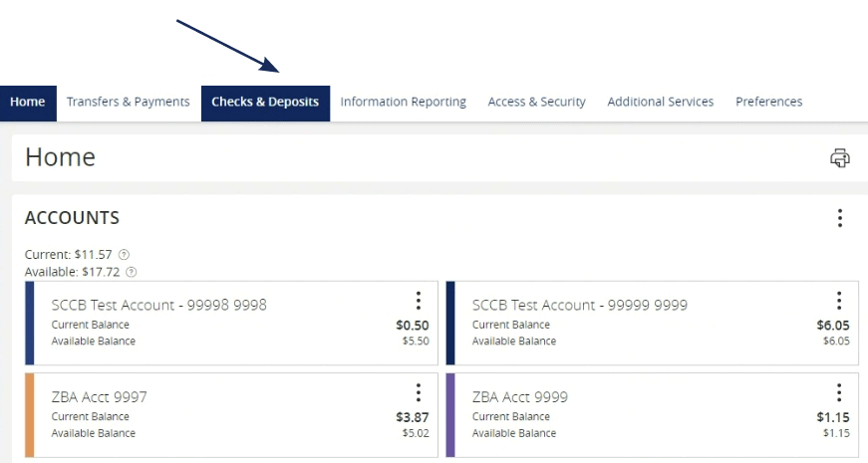The width and height of the screenshot is (868, 463).
Task: Select the $3.87 current balance value
Action: 413,417
